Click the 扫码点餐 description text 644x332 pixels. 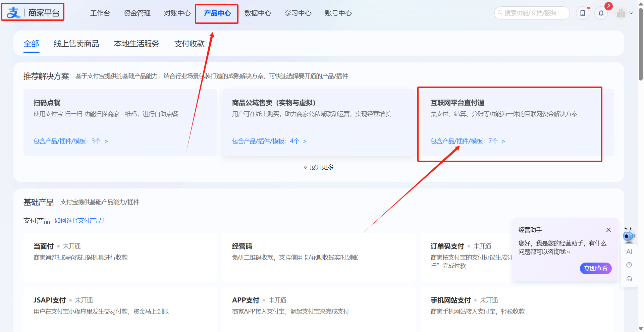click(x=106, y=114)
